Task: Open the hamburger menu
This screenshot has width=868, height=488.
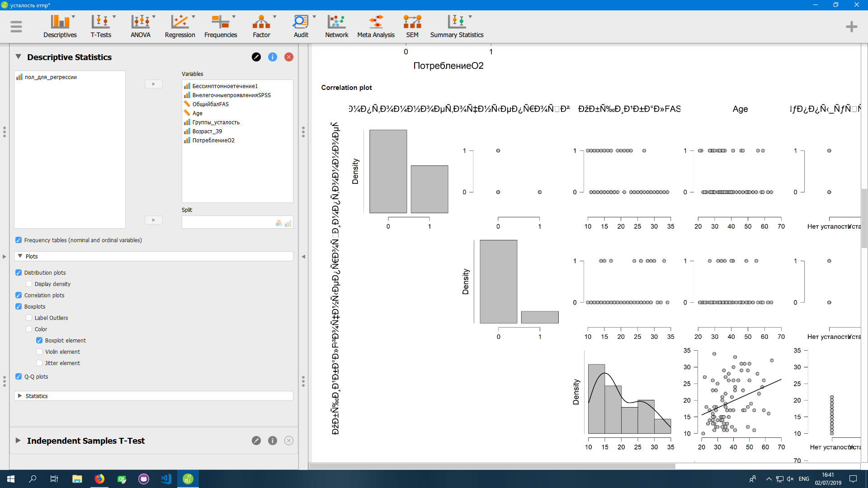Action: tap(16, 26)
